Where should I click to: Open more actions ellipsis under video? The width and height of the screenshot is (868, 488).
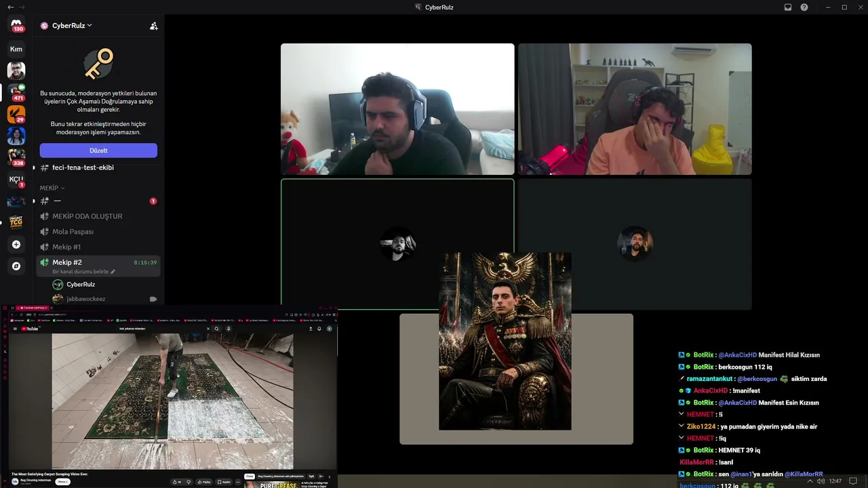[x=239, y=482]
